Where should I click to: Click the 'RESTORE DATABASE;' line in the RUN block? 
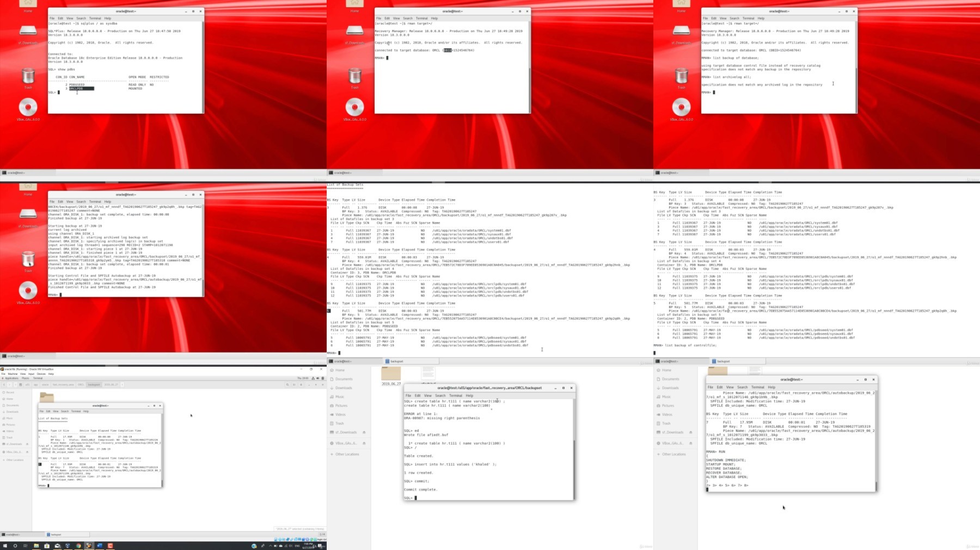point(724,468)
